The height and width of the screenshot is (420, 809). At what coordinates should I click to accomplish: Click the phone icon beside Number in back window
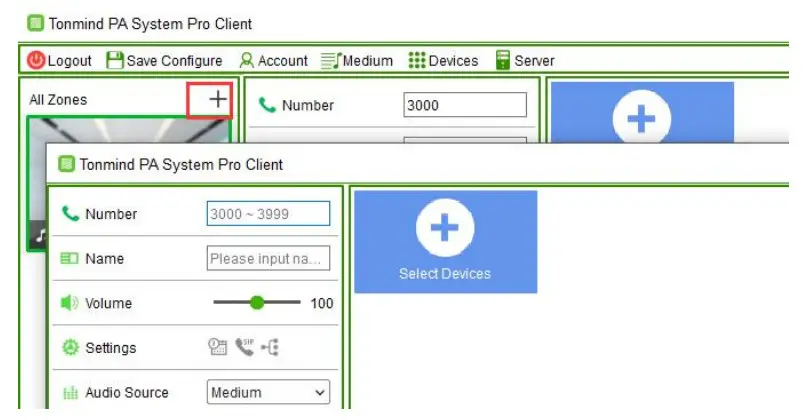pos(267,105)
